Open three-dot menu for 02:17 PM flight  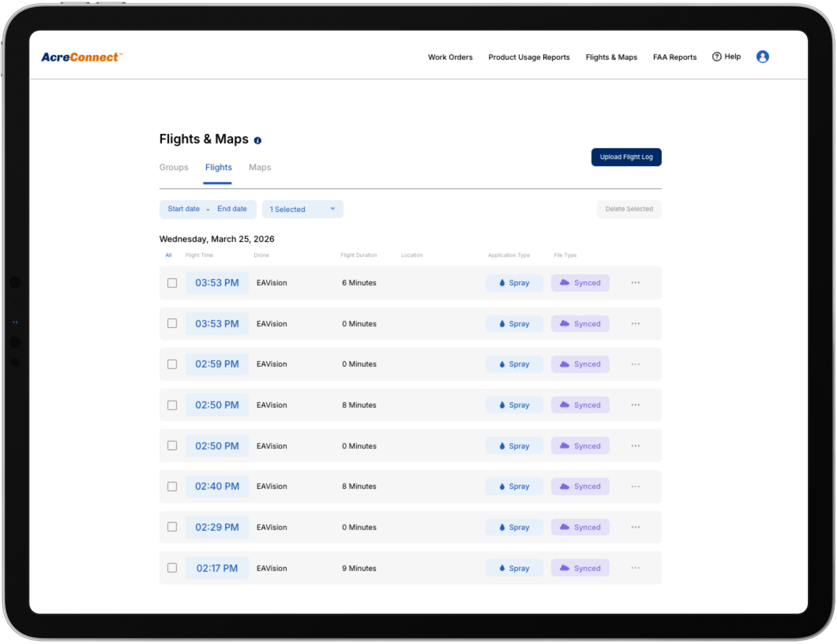click(x=635, y=568)
